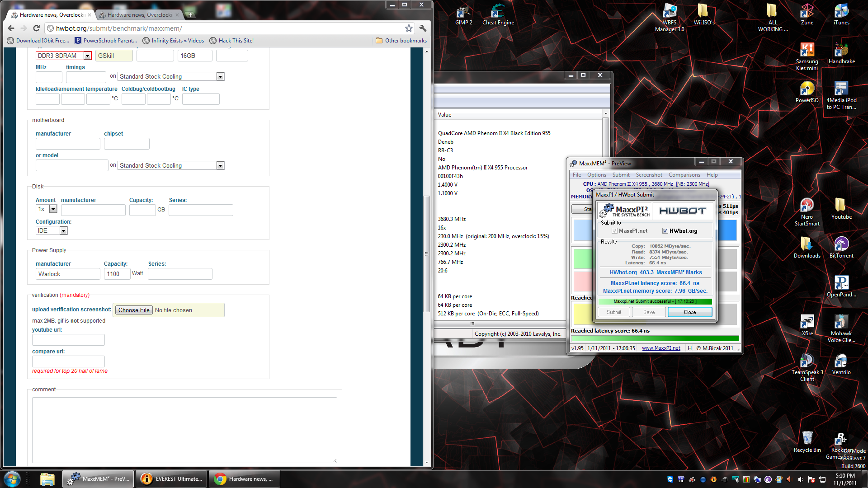Viewport: 868px width, 488px height.
Task: Open MaxxMEM Submit menu
Action: click(621, 175)
